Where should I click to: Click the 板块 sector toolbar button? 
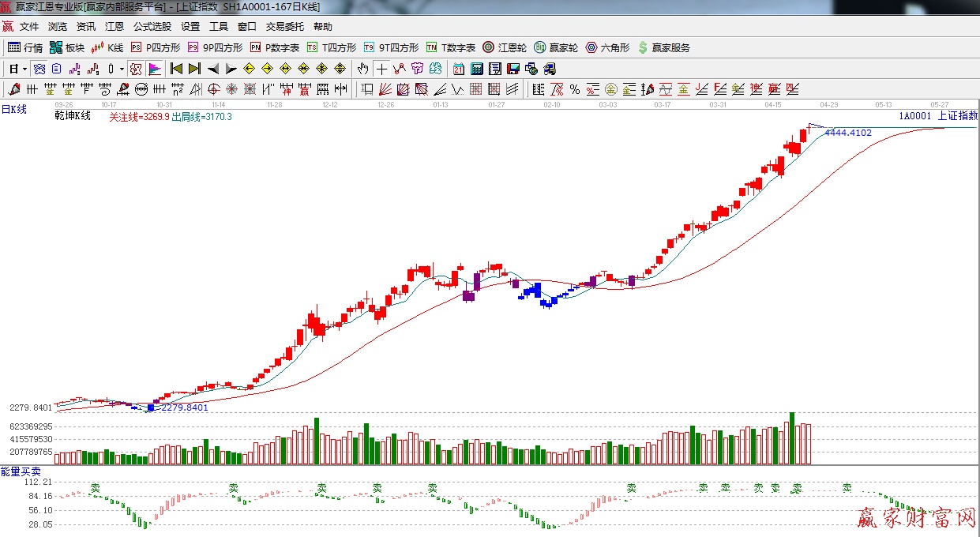(x=66, y=47)
